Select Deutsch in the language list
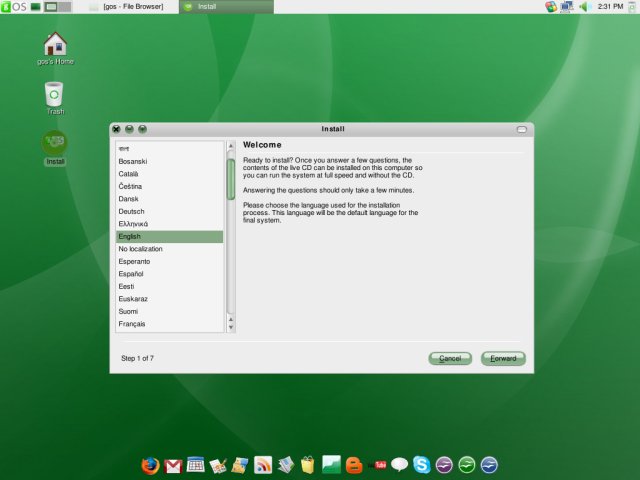640x480 pixels. click(131, 211)
